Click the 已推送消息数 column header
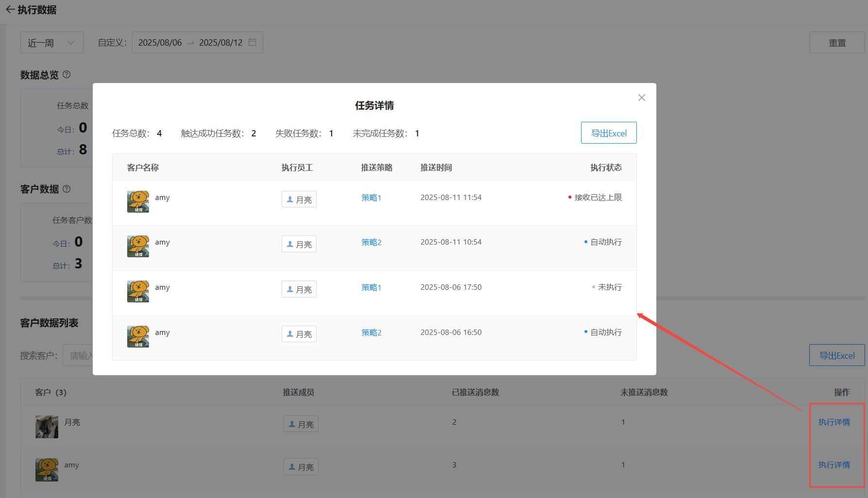Screen dimensions: 868x498 click(475, 392)
